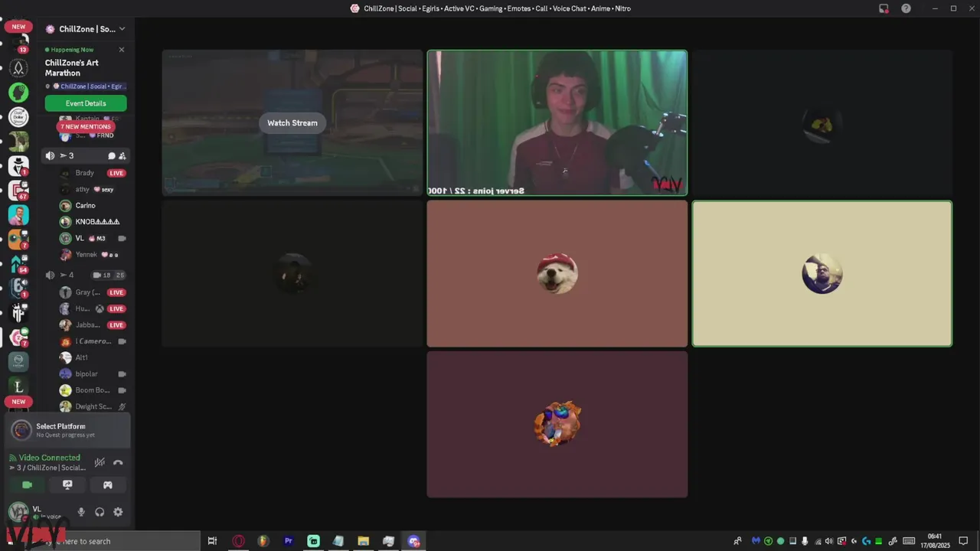Open Discord inbox icon in title bar
This screenshot has width=980, height=551.
884,8
